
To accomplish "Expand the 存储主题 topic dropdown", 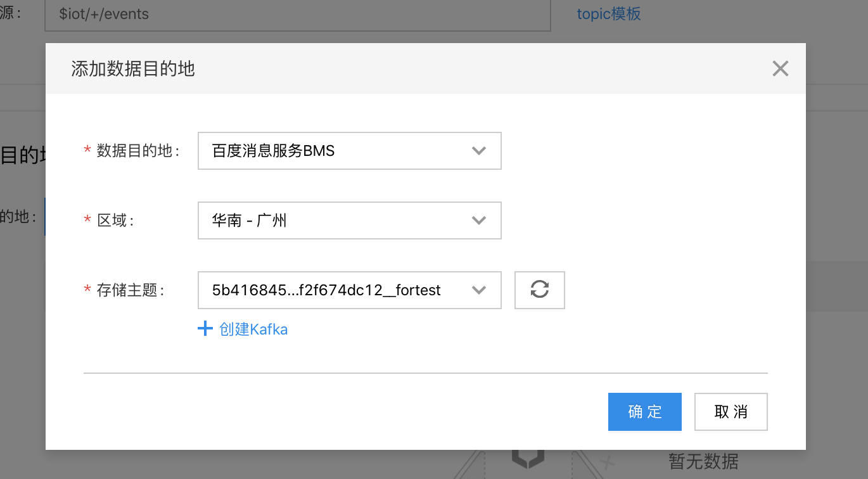I will coord(350,290).
